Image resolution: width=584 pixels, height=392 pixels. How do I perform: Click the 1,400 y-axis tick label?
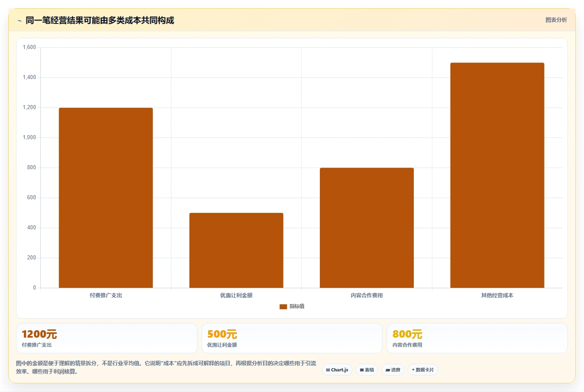coord(29,77)
